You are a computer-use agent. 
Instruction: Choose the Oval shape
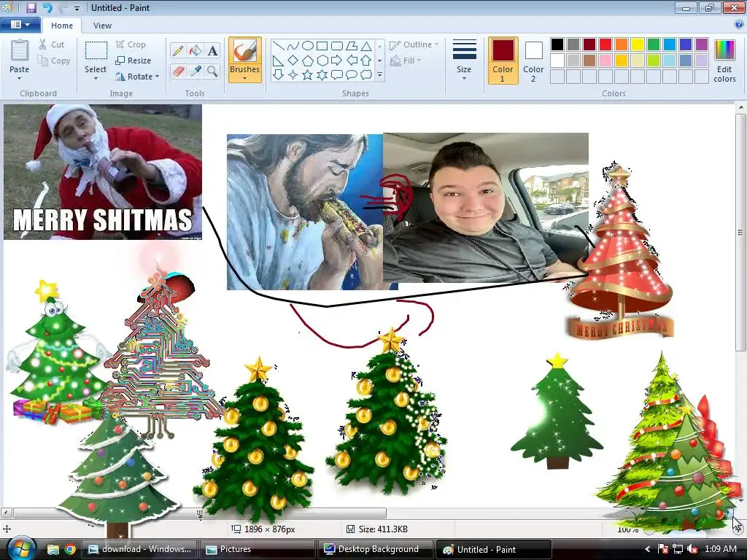308,46
